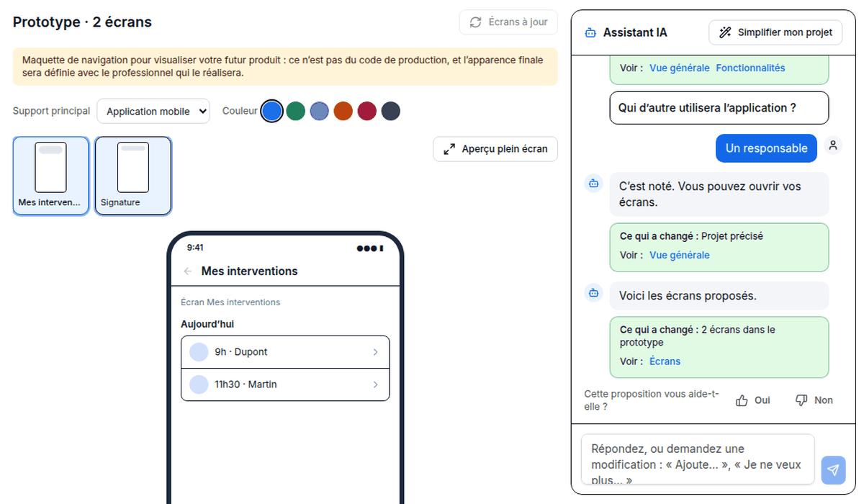864x504 pixels.
Task: Click Vue générale link under Projet précisé
Action: tap(679, 255)
